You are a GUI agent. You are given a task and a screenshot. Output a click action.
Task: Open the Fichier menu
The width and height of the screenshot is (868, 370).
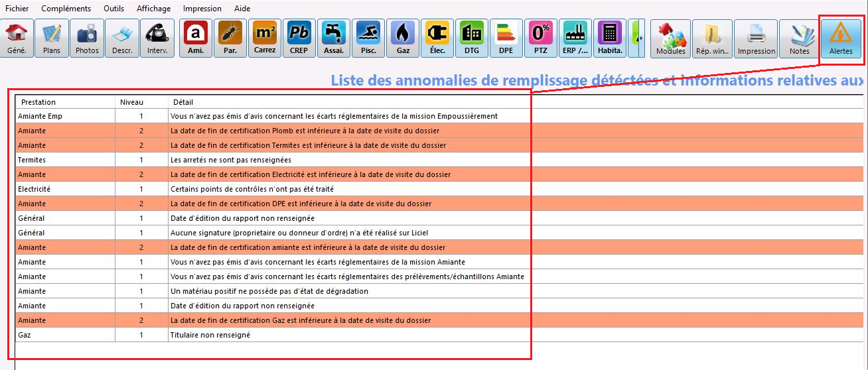pyautogui.click(x=17, y=9)
